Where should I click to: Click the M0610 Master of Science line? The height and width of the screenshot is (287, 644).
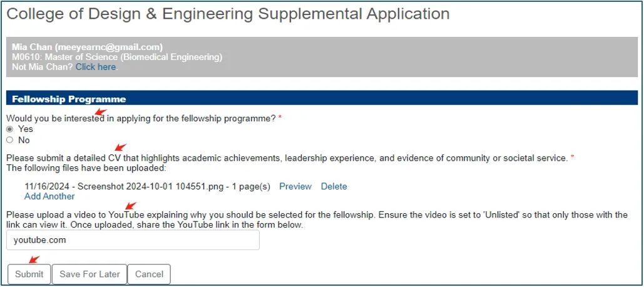coord(117,57)
